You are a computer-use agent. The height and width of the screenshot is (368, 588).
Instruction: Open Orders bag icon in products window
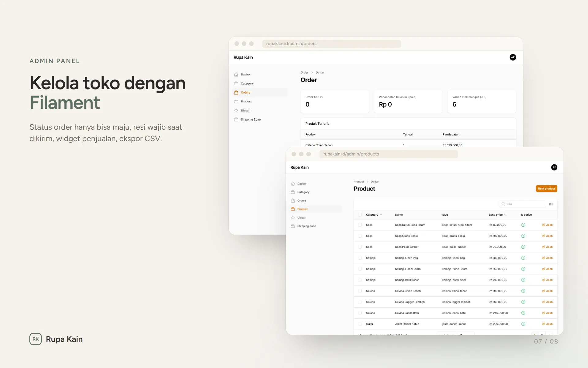point(293,201)
